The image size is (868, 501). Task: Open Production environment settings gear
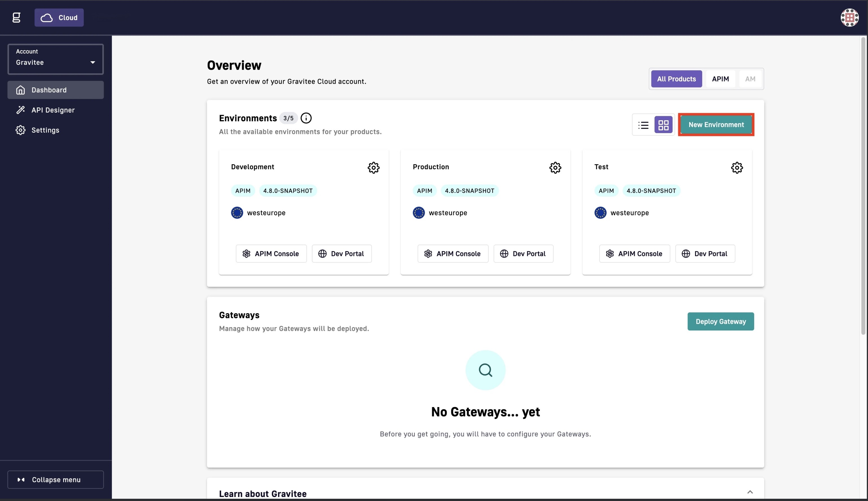coord(555,168)
